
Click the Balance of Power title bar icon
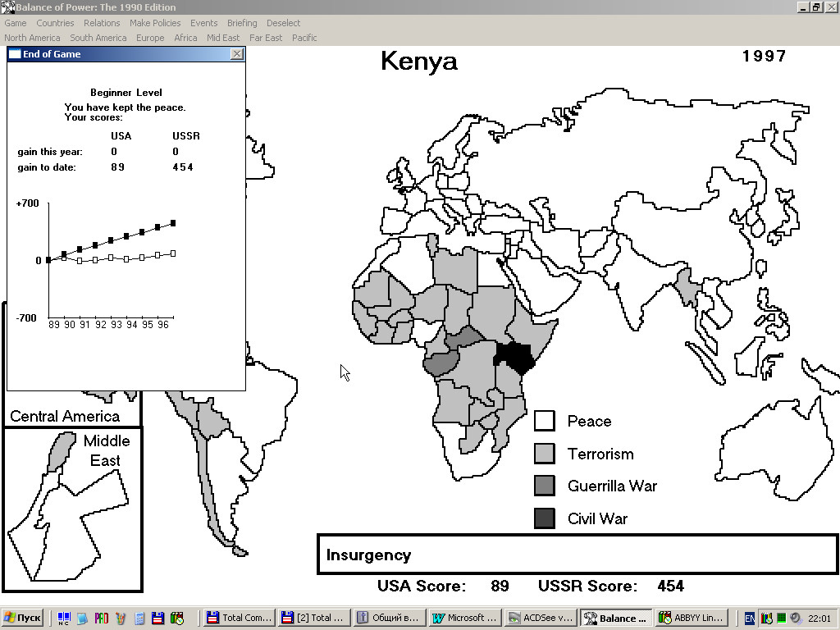[7, 7]
